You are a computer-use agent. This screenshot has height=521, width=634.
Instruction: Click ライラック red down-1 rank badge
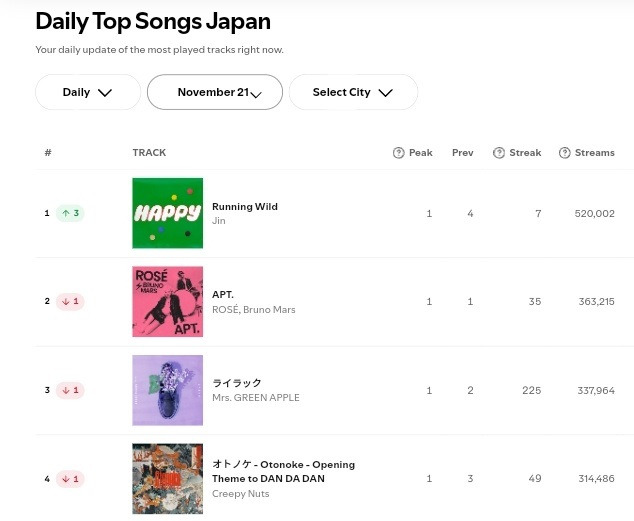(x=70, y=390)
